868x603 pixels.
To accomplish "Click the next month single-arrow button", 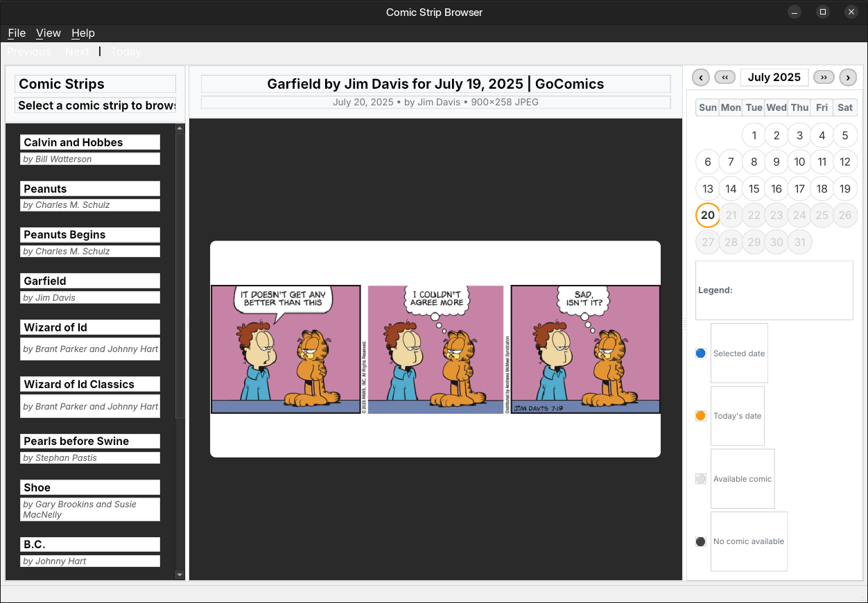I will point(848,78).
